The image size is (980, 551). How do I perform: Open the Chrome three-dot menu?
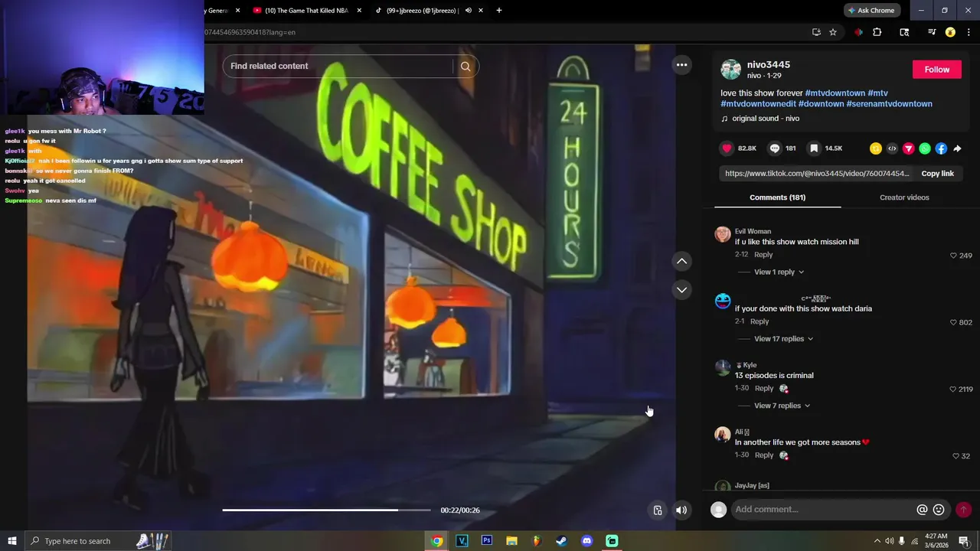(969, 32)
